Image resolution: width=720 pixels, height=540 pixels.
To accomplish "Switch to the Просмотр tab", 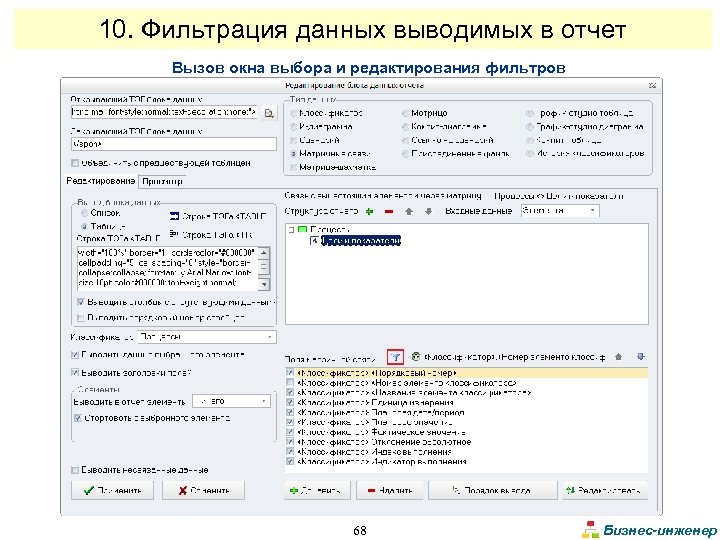I will [x=162, y=181].
